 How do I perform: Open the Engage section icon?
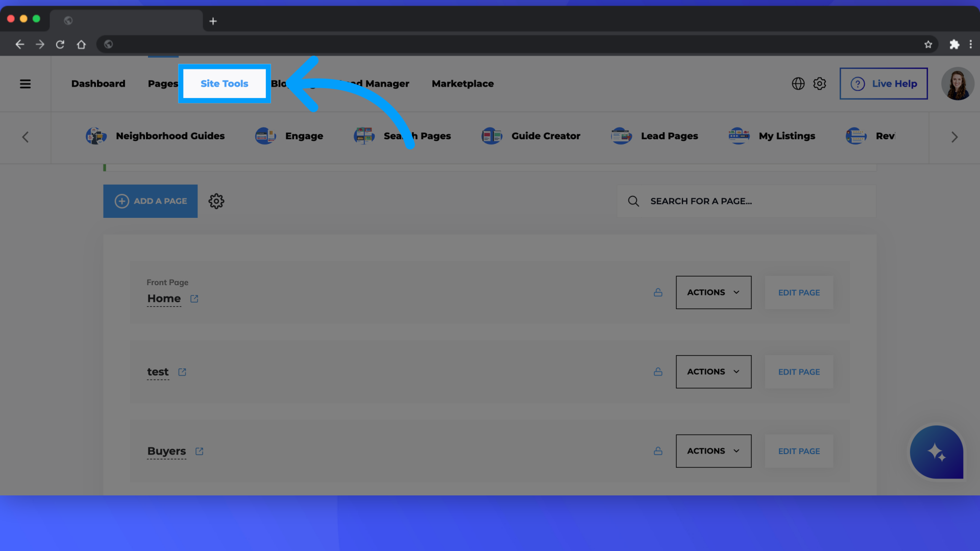[x=264, y=135]
